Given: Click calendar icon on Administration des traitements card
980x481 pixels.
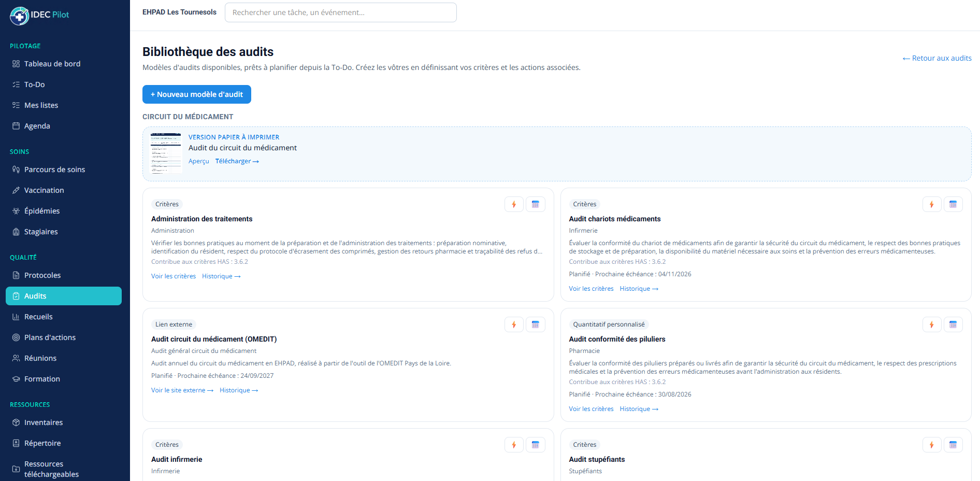Looking at the screenshot, I should pos(536,204).
